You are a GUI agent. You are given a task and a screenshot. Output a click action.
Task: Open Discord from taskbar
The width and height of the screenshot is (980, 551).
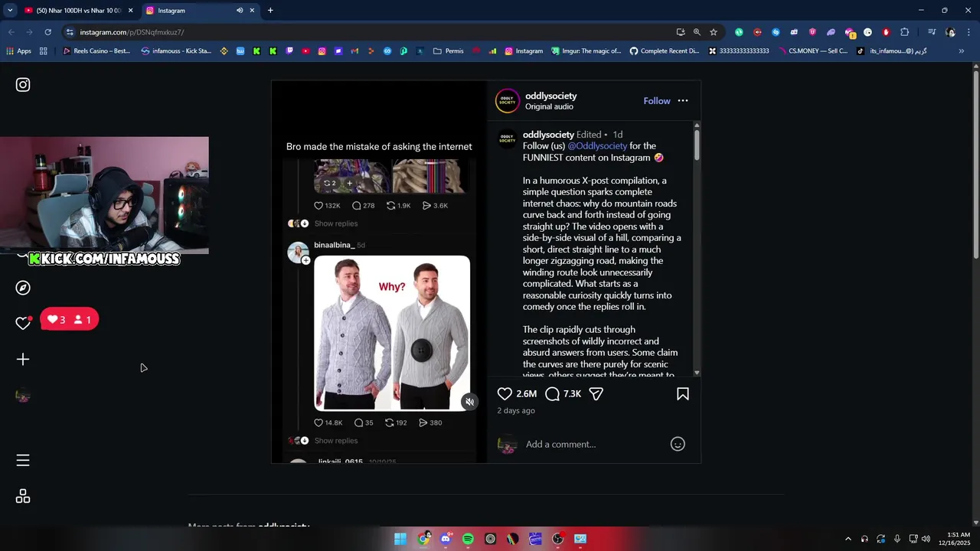coord(446,539)
